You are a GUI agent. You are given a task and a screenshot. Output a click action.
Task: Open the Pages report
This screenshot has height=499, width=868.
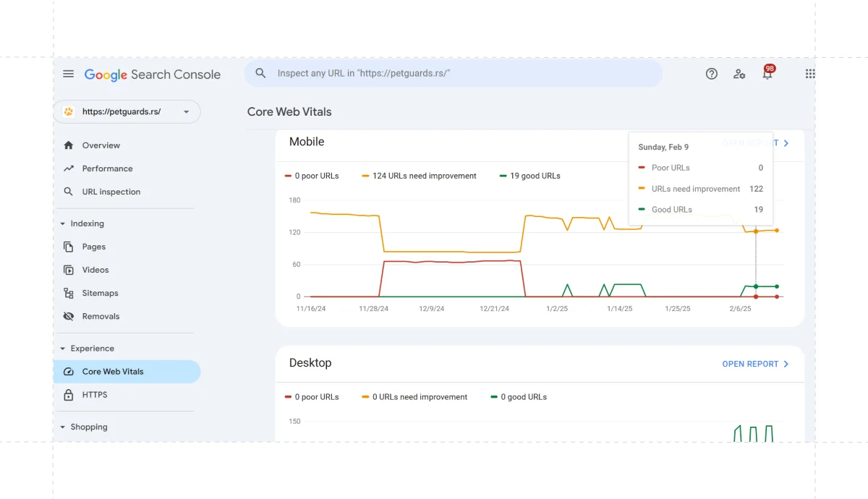point(93,247)
